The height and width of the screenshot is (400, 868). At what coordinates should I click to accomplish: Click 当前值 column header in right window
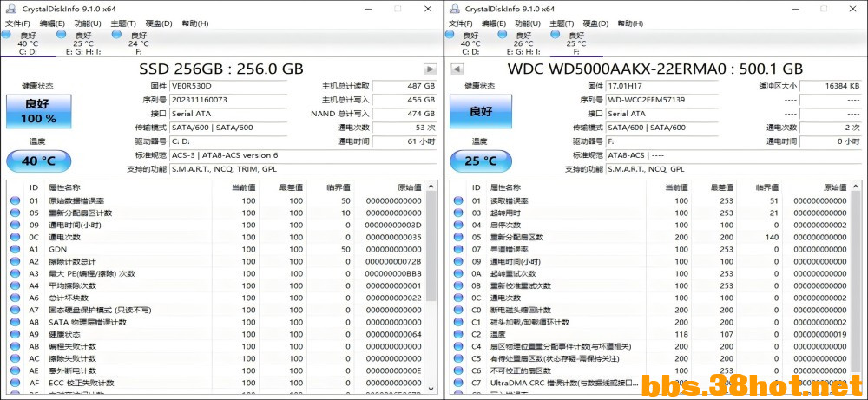pyautogui.click(x=676, y=187)
